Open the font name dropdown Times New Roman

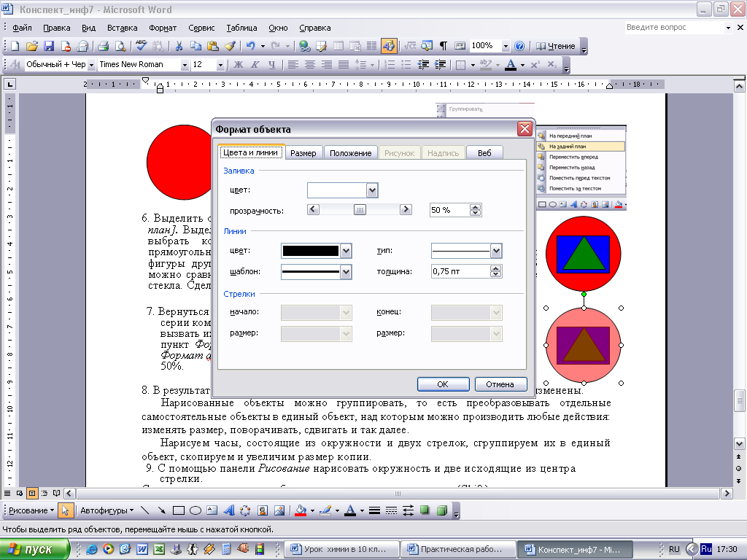[x=185, y=65]
